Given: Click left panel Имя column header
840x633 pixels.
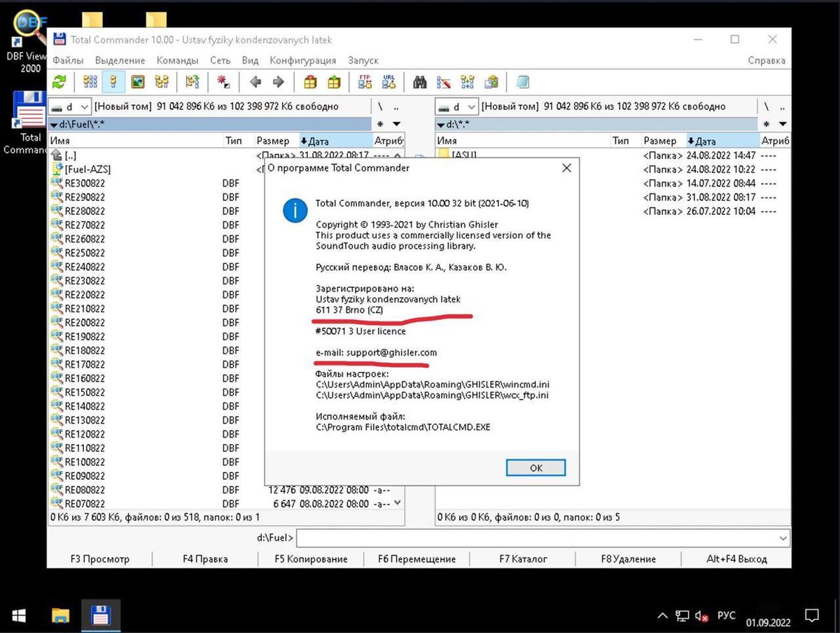Looking at the screenshot, I should coord(136,141).
